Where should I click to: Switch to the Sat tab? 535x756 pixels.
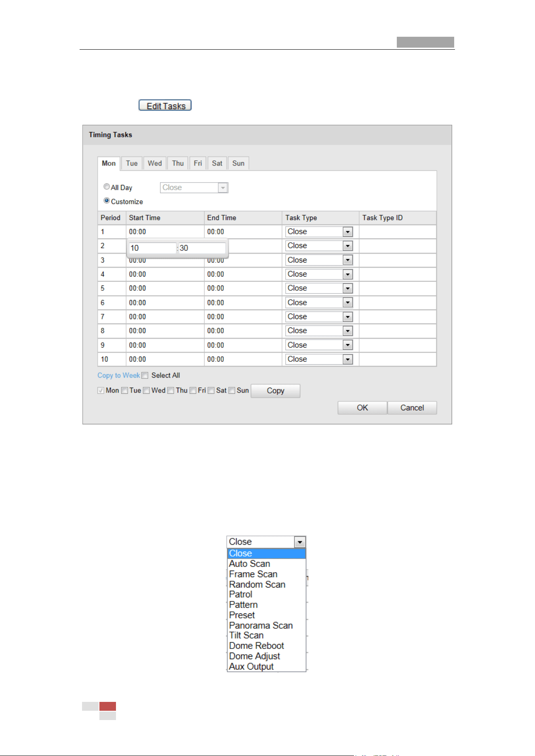[x=217, y=163]
